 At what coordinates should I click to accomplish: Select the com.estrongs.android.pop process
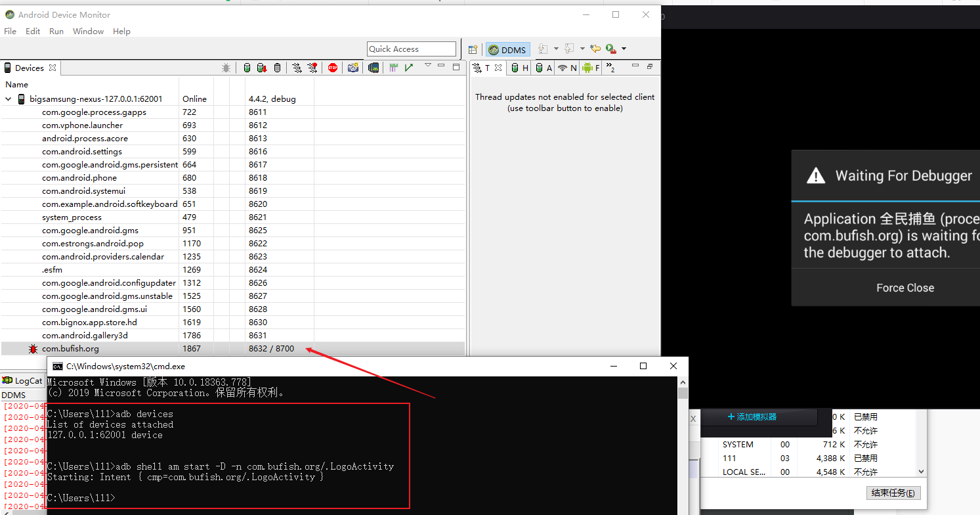point(232,243)
